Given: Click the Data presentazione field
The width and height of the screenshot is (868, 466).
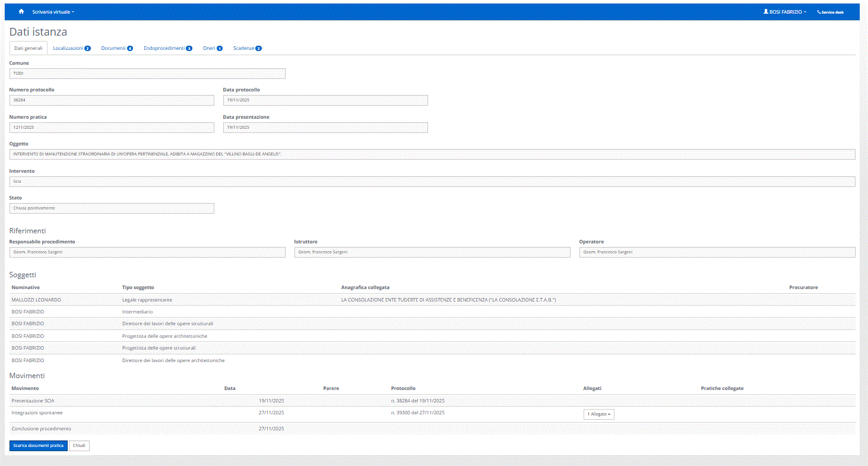Looking at the screenshot, I should [x=325, y=128].
